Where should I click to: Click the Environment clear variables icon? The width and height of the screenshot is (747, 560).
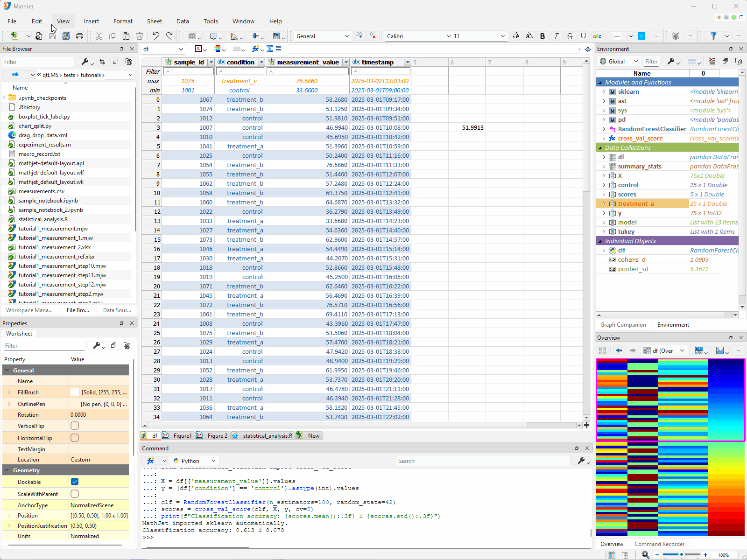tap(712, 61)
